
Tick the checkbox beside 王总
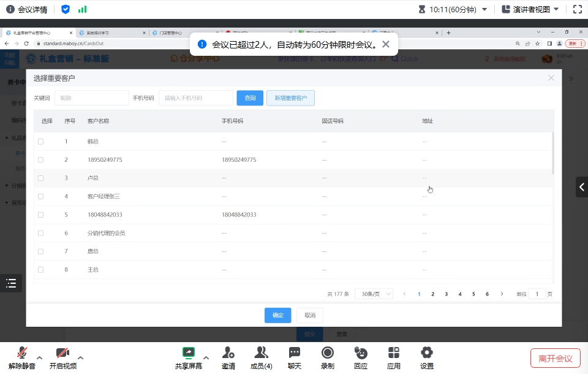(x=41, y=270)
